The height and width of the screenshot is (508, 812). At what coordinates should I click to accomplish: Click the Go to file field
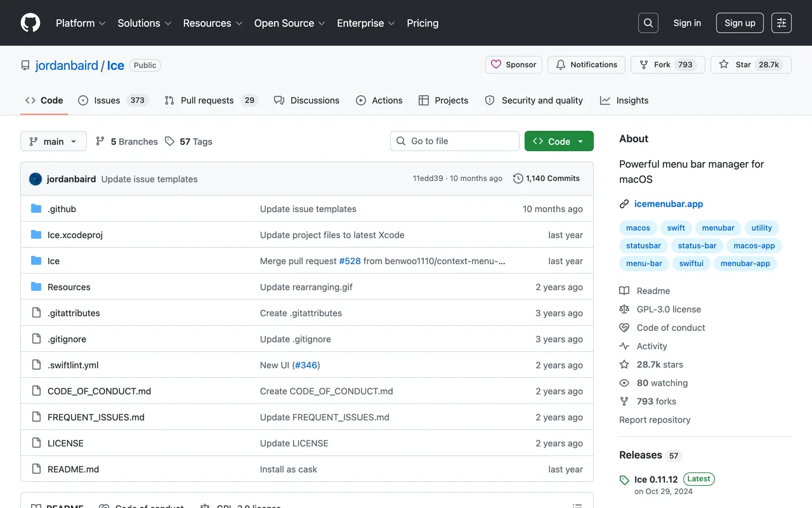point(455,141)
